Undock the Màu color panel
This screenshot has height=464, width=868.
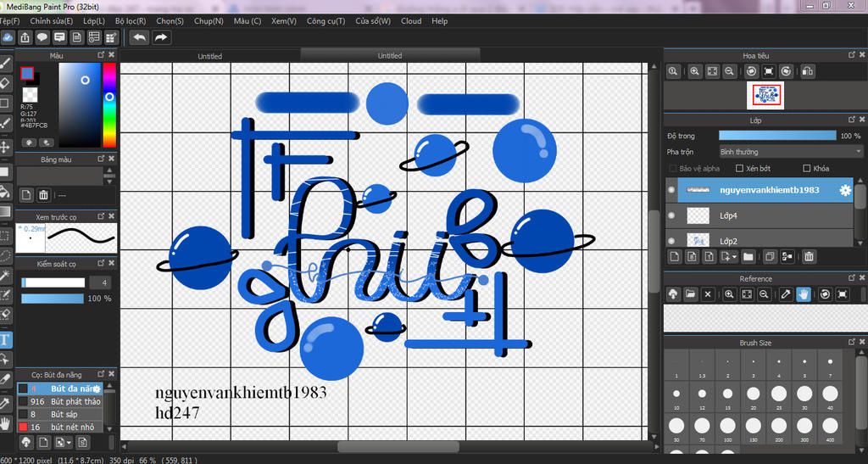click(x=101, y=55)
